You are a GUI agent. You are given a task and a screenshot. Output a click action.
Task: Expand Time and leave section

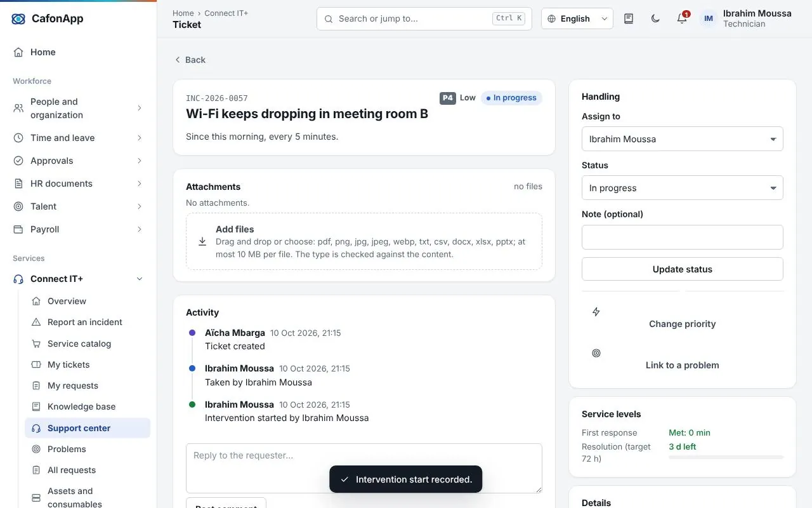click(79, 138)
